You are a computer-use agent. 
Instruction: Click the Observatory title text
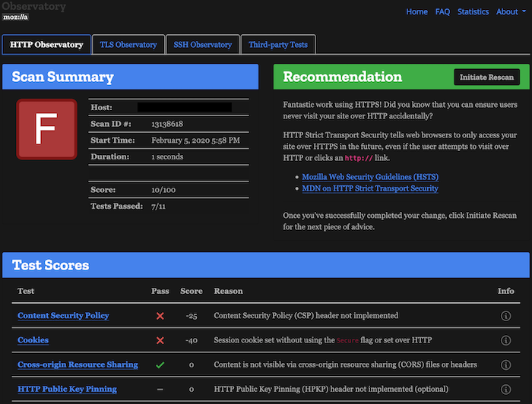click(x=33, y=6)
